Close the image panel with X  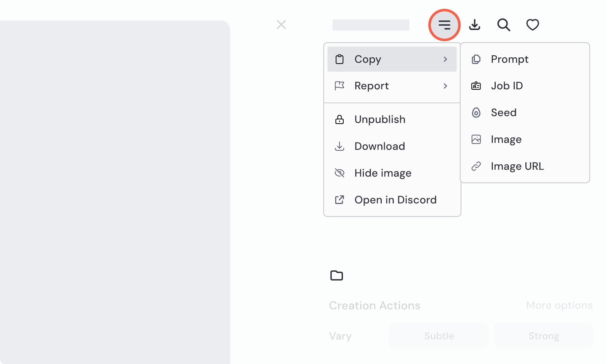click(281, 25)
